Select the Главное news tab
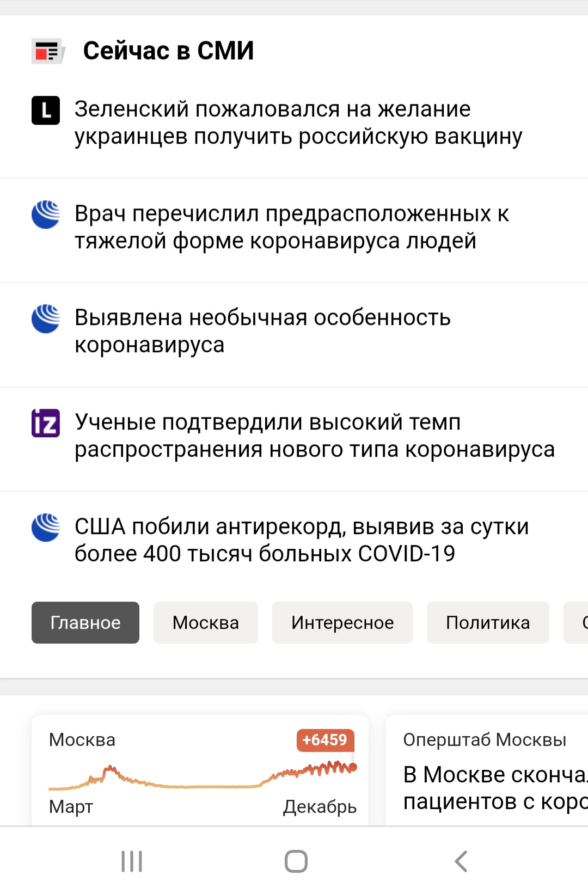The image size is (588, 894). [85, 622]
